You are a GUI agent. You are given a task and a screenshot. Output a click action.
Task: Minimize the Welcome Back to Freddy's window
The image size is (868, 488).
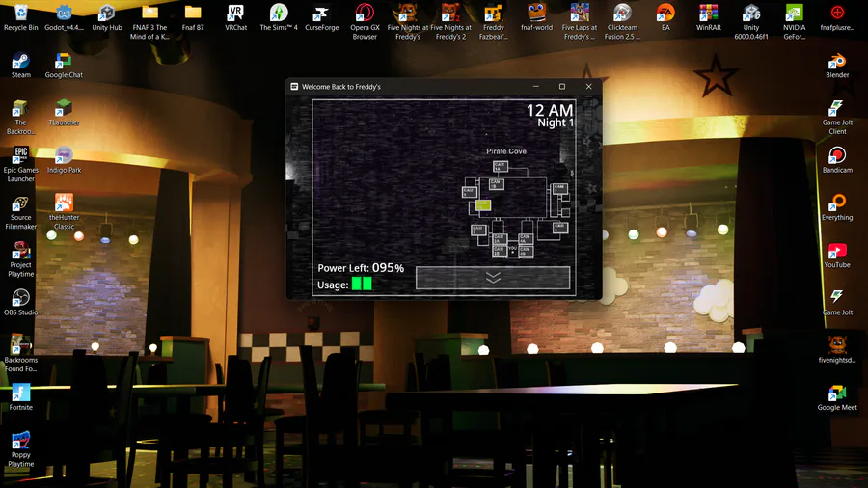[536, 86]
